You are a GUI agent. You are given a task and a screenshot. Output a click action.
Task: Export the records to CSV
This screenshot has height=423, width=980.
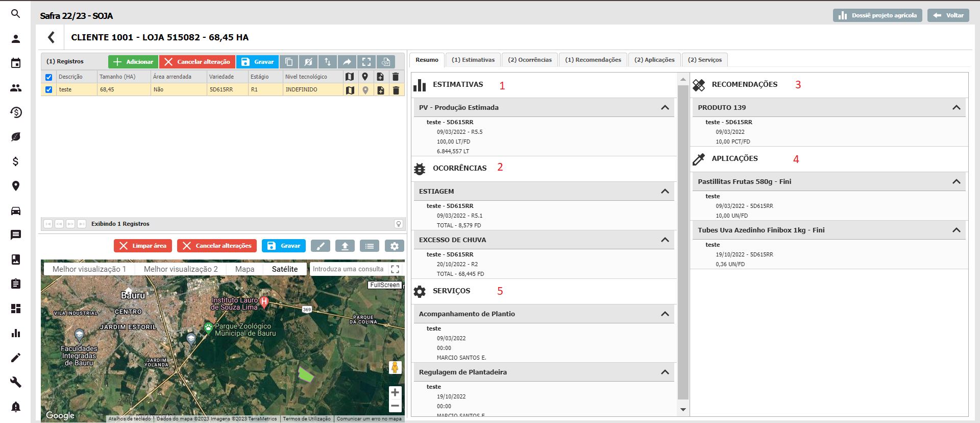(x=386, y=62)
